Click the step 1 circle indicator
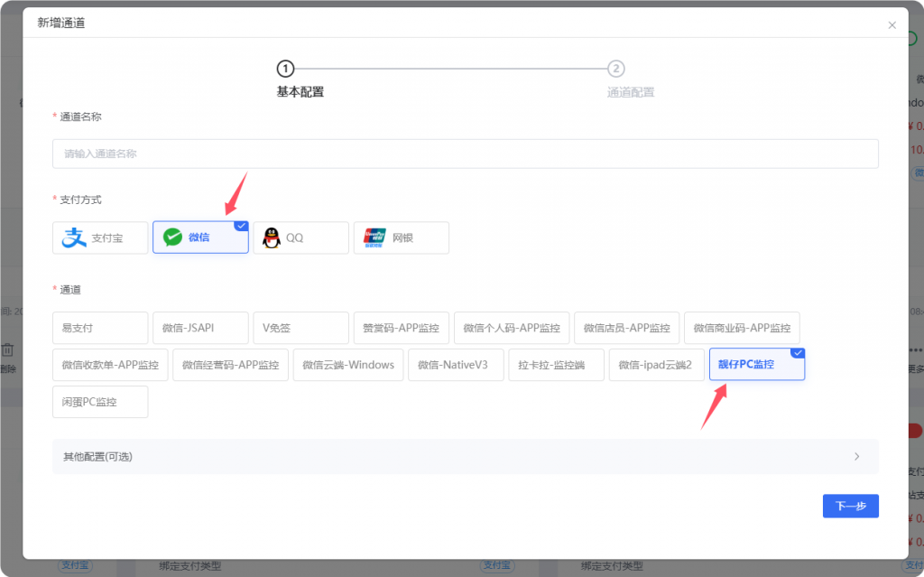Viewport: 924px width, 577px height. click(285, 68)
